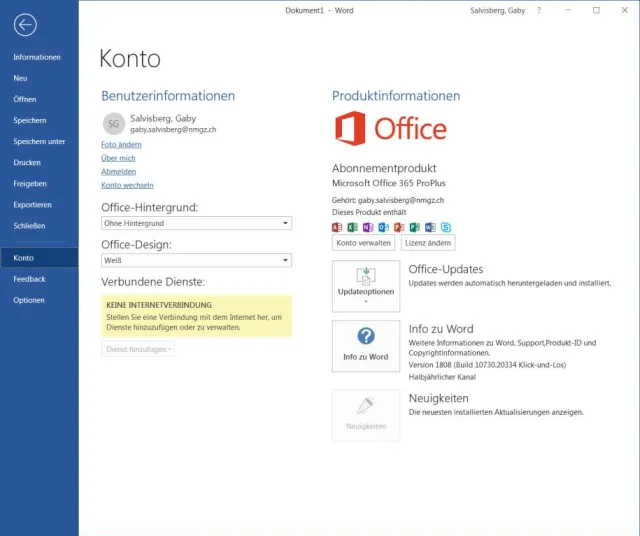This screenshot has height=536, width=640.
Task: Choose Exportieren from the left menu
Action: (33, 205)
